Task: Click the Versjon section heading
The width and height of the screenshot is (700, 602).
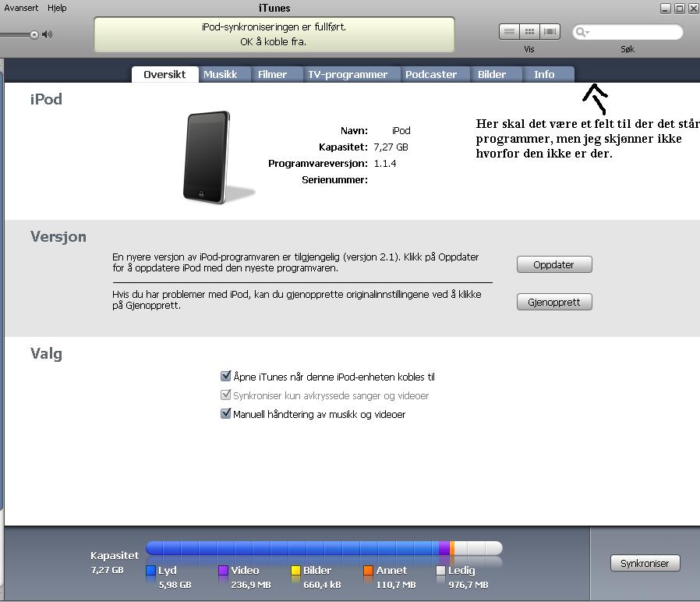Action: (58, 237)
